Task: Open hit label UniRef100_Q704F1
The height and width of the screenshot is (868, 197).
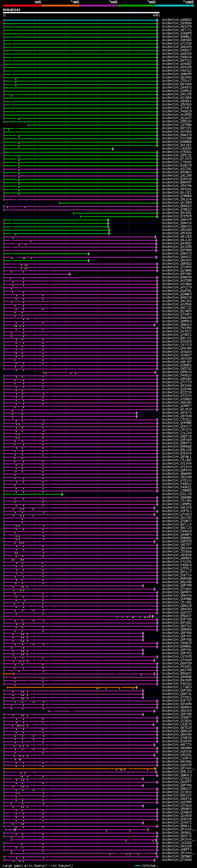Action: (x=176, y=108)
